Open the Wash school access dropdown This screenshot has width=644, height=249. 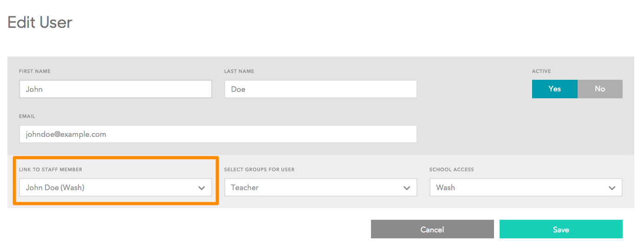click(x=526, y=187)
